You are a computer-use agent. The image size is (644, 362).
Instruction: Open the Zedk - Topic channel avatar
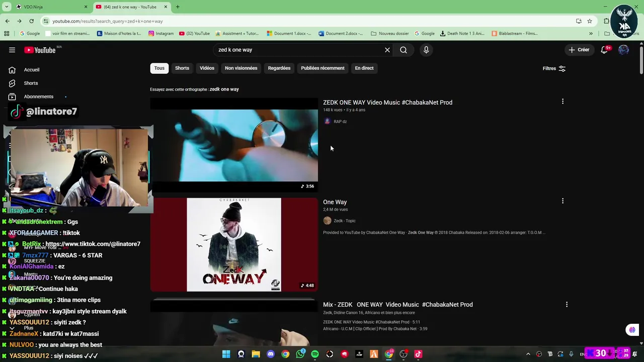tap(327, 221)
